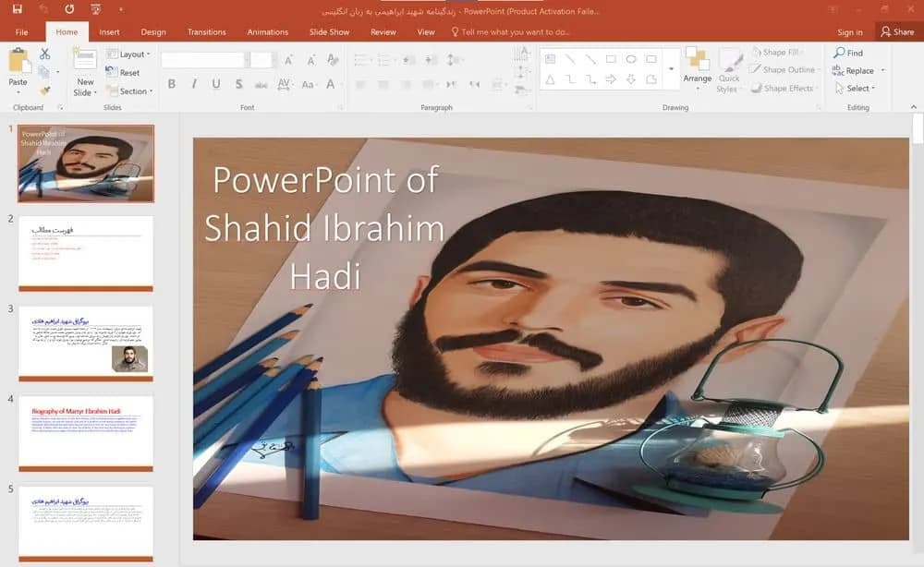Toggle Strikethrough formatting
Image resolution: width=924 pixels, height=567 pixels.
pos(261,85)
